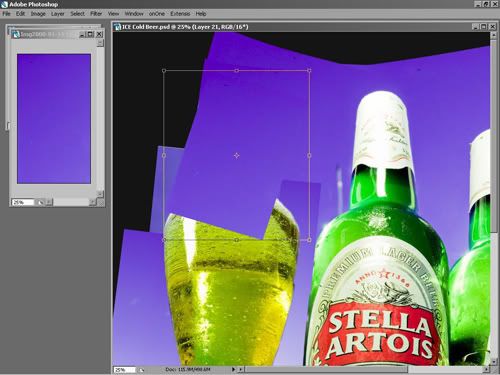Click the ICE Cold Beer.psd document title icon
Screen dimensions: 500x375
point(117,27)
